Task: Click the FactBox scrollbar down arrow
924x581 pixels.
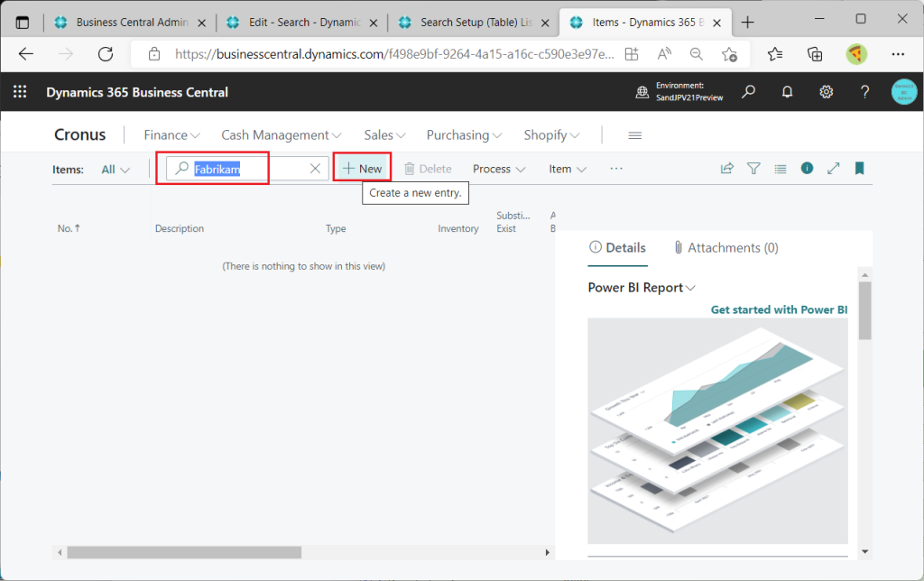Action: tap(865, 551)
